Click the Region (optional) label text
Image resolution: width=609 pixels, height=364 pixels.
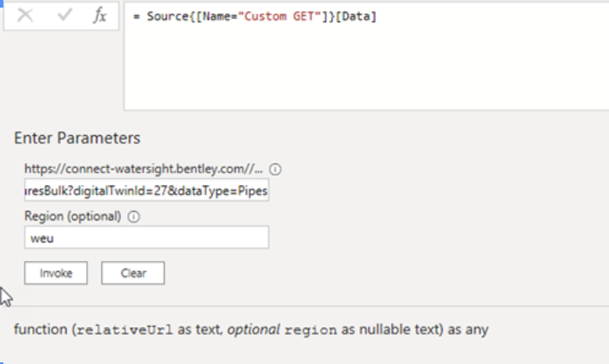(x=74, y=216)
